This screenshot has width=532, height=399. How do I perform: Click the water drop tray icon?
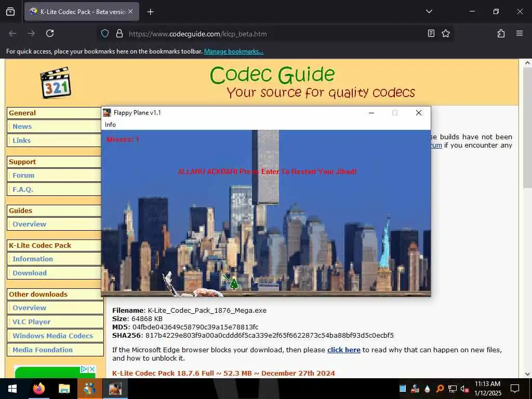(x=427, y=389)
